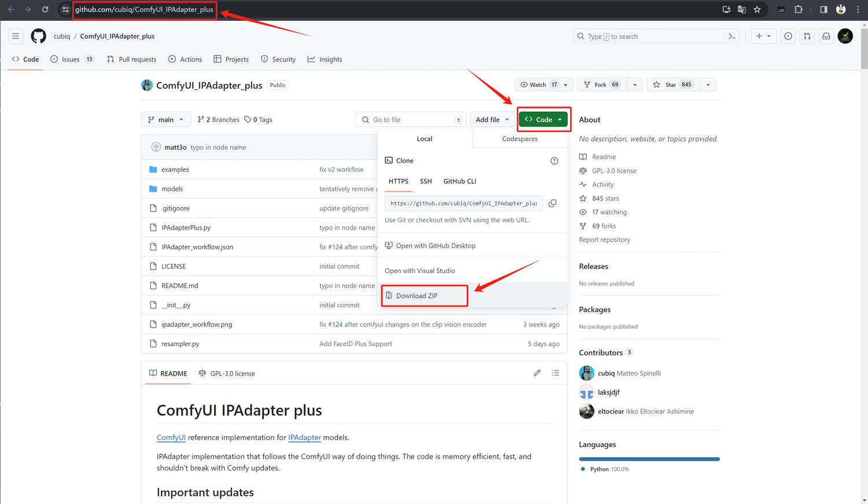
Task: Switch to the Issues tab
Action: pos(72,59)
